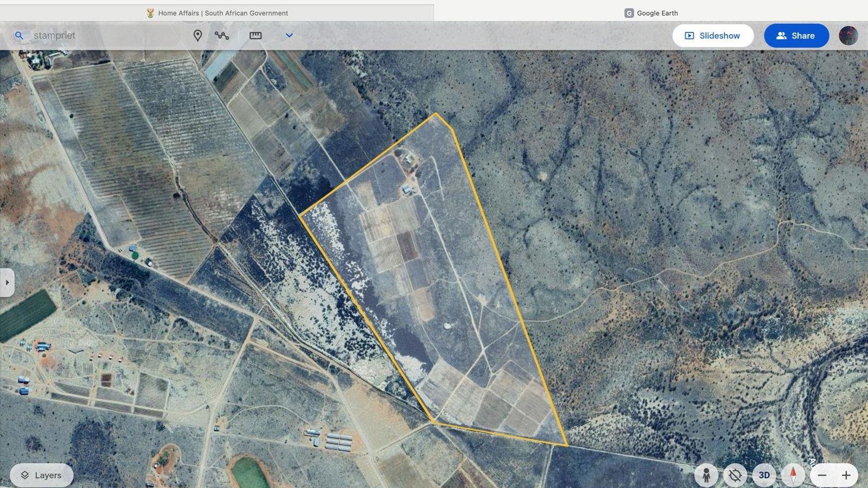Zoom in with the plus button
Screen dimensions: 868x488
(846, 476)
